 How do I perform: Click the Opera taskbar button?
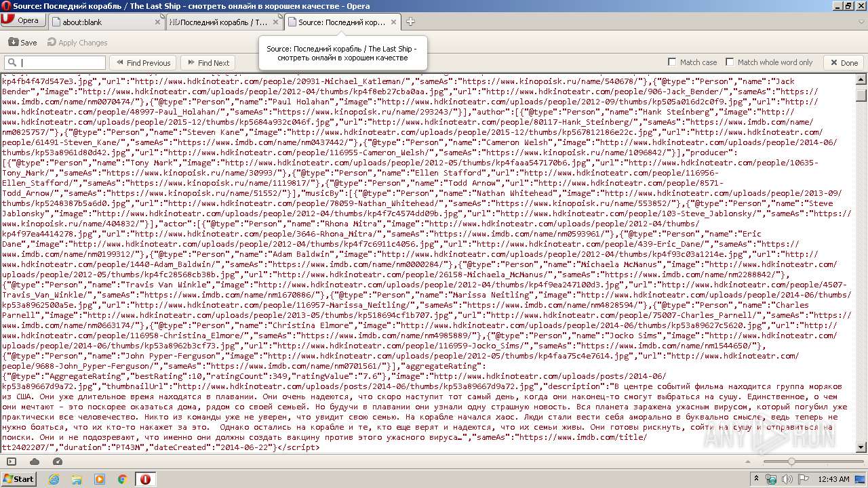[x=145, y=479]
